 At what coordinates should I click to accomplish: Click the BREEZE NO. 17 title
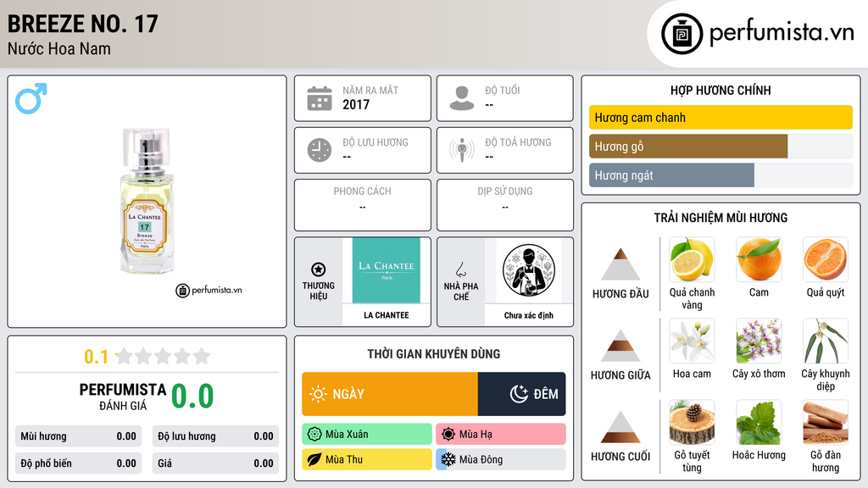(x=82, y=25)
